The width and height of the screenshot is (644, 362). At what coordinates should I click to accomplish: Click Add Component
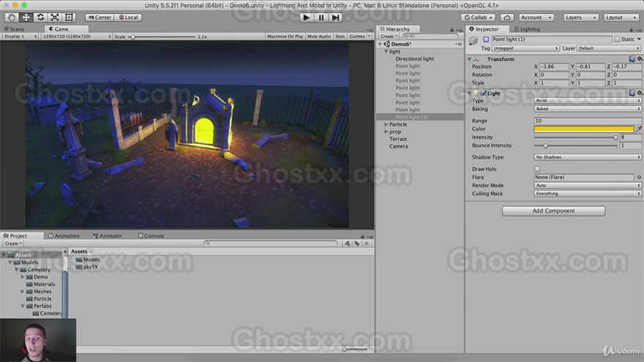(x=553, y=211)
